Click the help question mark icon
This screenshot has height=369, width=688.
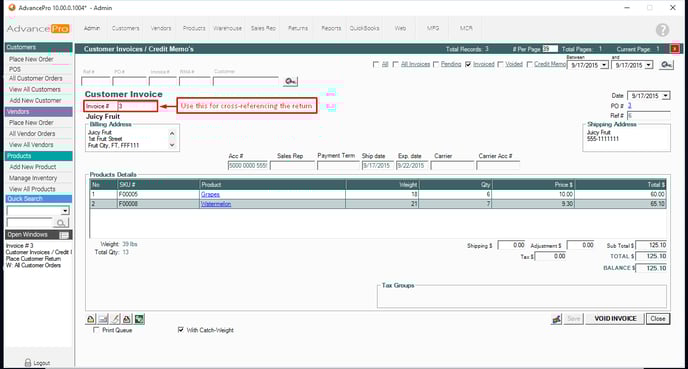click(662, 29)
